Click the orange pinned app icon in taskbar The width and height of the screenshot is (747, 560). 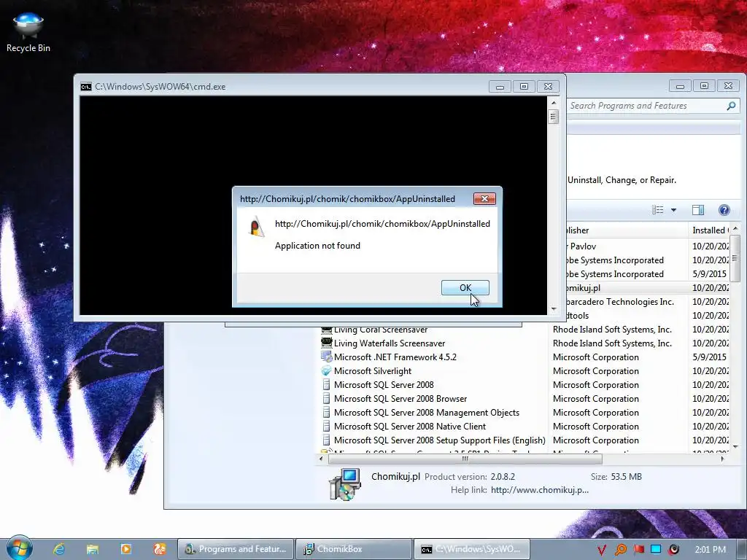pyautogui.click(x=160, y=549)
